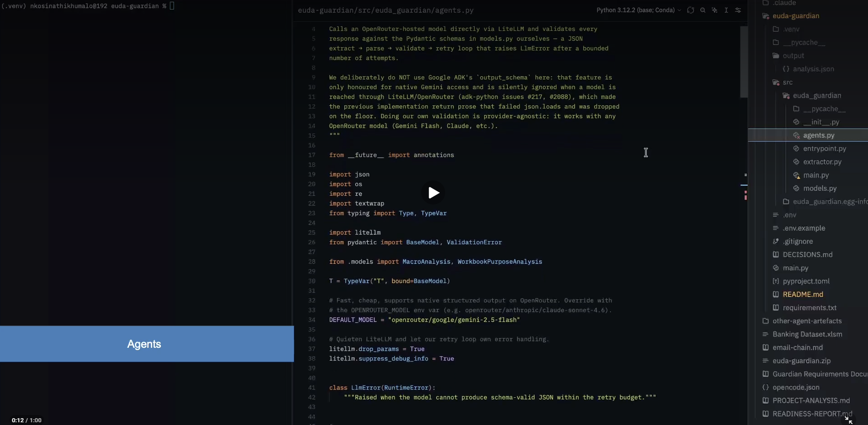
Task: Click the 'class LlmError(RuntimeError):' line
Action: point(382,388)
